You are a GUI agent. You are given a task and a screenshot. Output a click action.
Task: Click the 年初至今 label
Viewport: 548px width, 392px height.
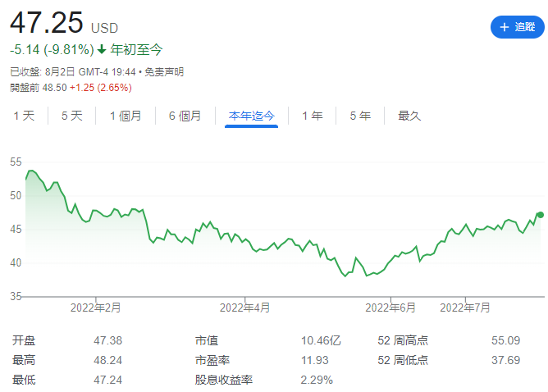(x=137, y=49)
